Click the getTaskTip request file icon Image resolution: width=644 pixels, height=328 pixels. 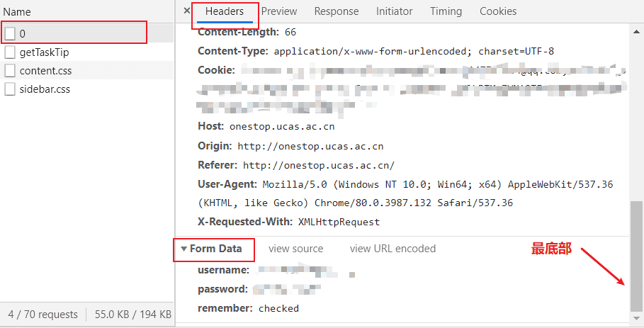(10, 52)
